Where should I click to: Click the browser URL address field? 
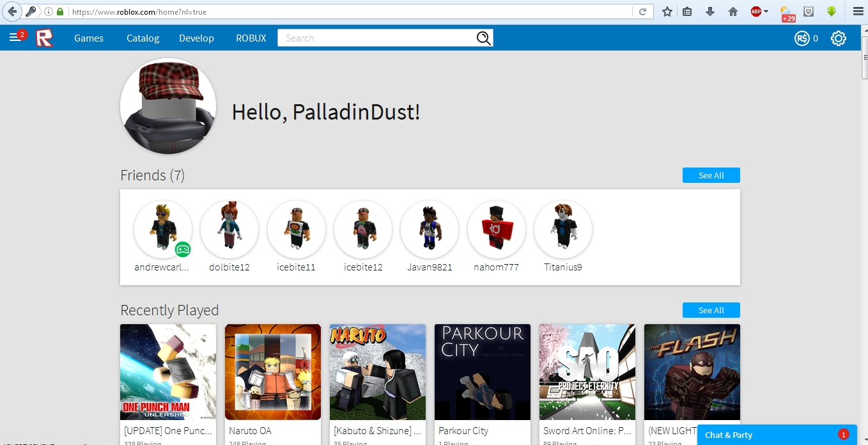(350, 12)
